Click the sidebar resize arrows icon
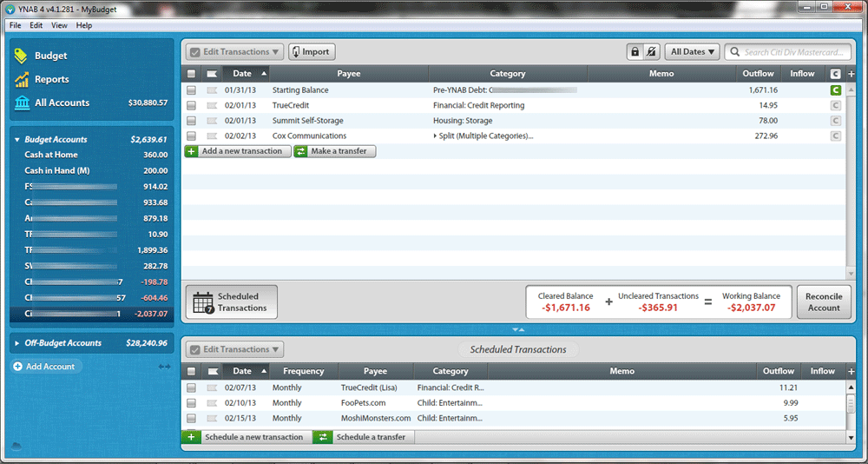 [164, 367]
